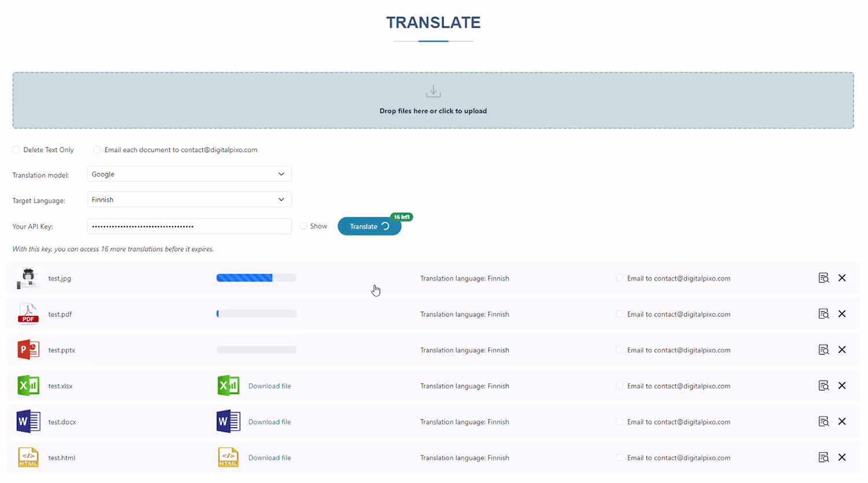
Task: Remove test.pdf from the list
Action: click(842, 314)
